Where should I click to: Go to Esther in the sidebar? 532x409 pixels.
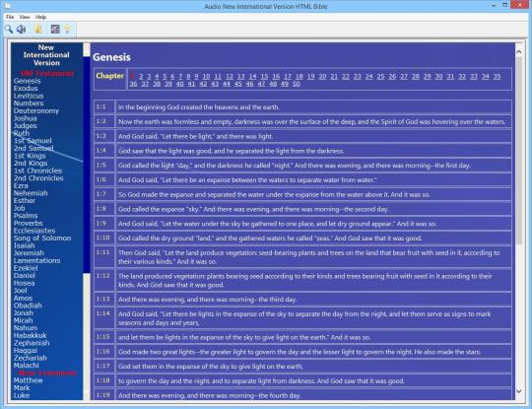coord(25,201)
